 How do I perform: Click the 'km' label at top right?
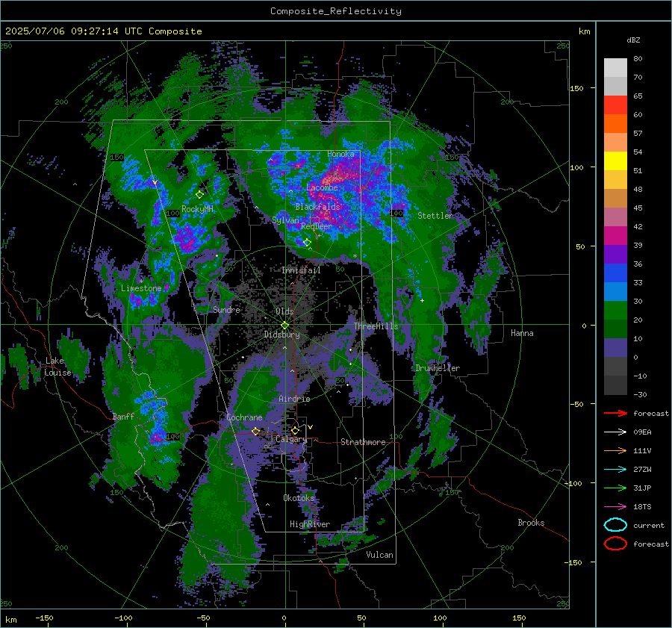tap(584, 31)
